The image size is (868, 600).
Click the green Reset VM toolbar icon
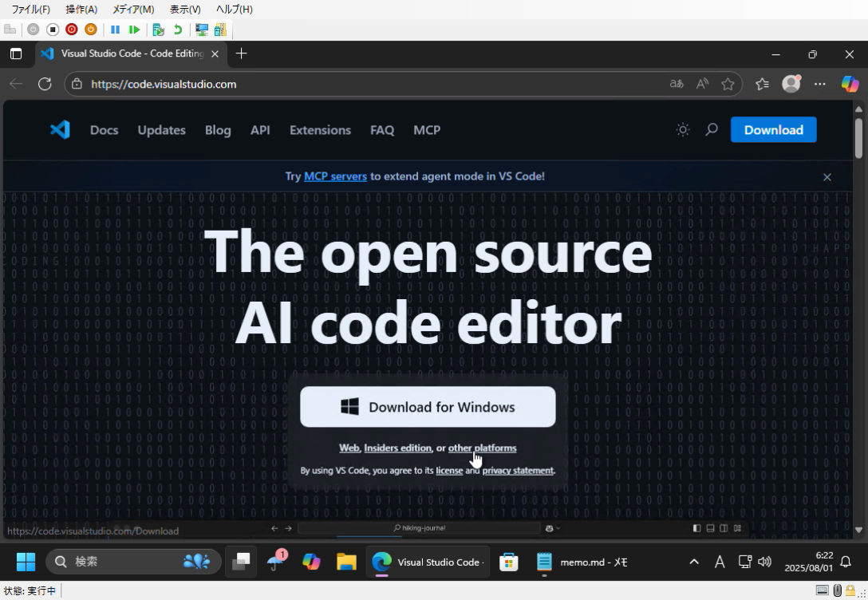[x=134, y=30]
